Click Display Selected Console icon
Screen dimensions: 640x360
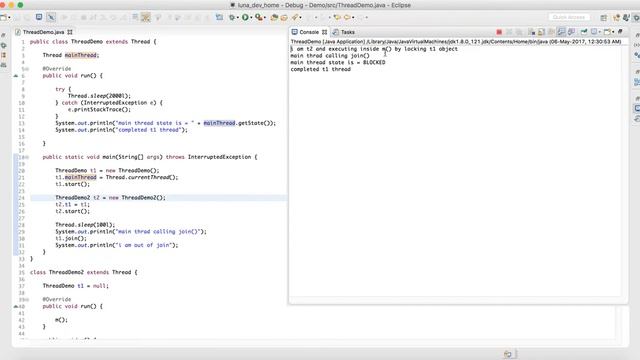[594, 32]
